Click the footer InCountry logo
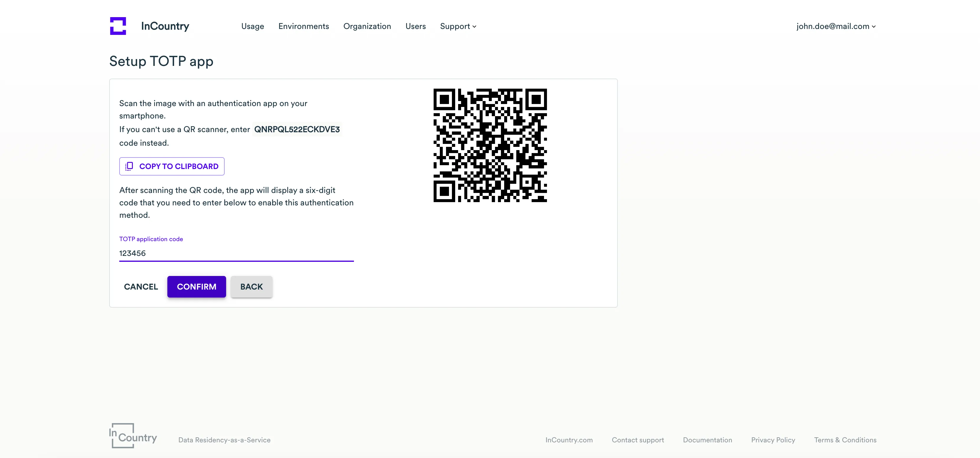Screen dimensions: 980x458 (133, 436)
